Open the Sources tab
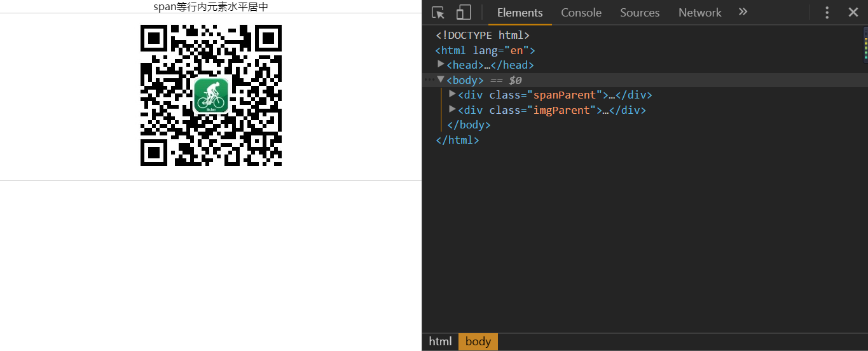Viewport: 868px width, 351px height. pyautogui.click(x=640, y=13)
